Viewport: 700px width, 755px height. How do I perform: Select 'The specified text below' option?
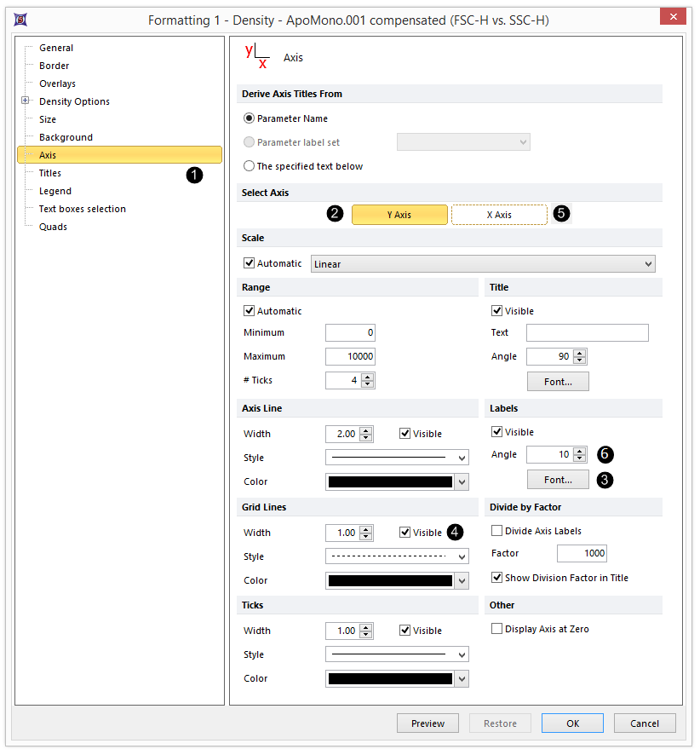[250, 165]
